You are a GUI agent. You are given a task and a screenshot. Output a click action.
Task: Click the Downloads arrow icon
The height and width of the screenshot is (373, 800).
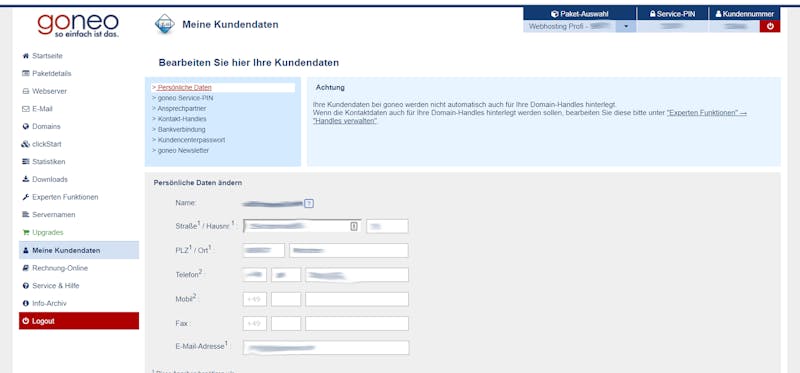click(x=26, y=179)
